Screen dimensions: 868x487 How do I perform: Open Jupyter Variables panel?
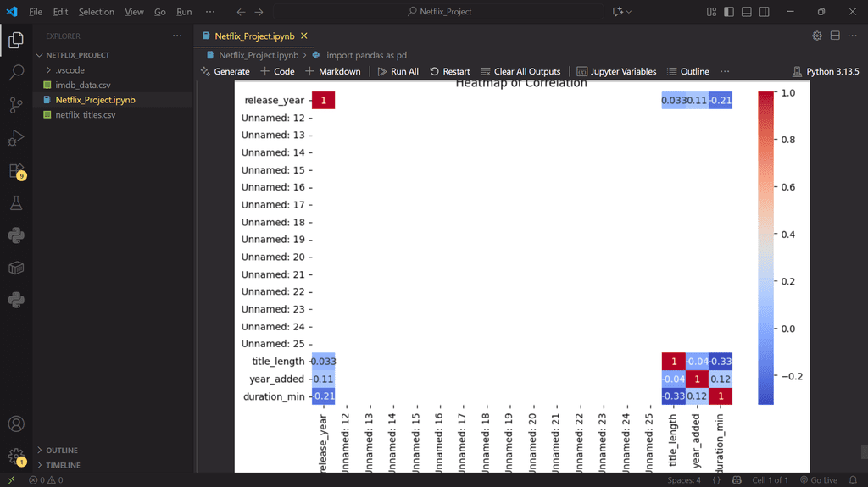[x=616, y=71]
